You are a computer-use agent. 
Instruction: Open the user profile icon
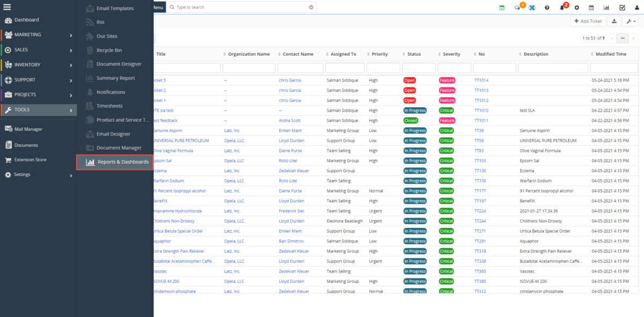637,7
